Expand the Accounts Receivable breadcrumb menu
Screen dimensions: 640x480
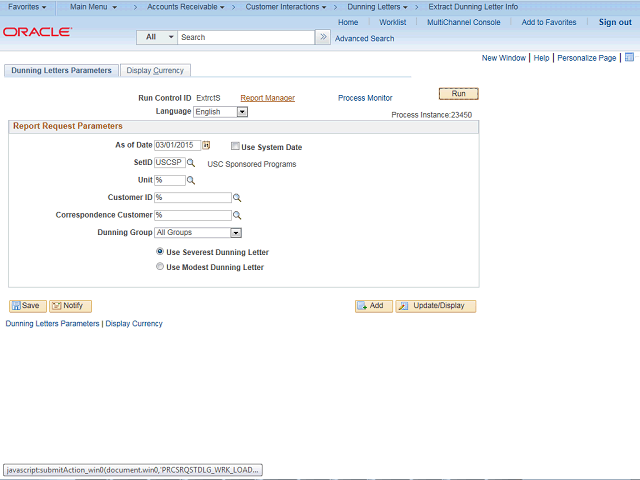pyautogui.click(x=186, y=7)
